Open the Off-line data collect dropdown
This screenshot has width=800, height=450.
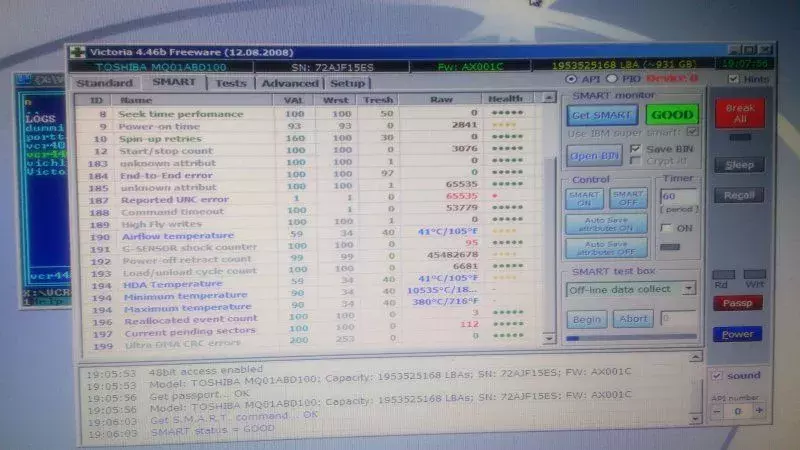coord(689,289)
